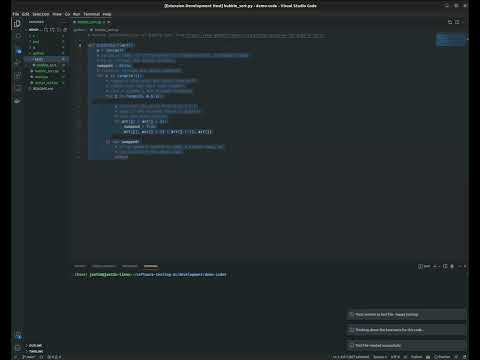
Task: Open the README.md file in explorer
Action: click(x=43, y=89)
